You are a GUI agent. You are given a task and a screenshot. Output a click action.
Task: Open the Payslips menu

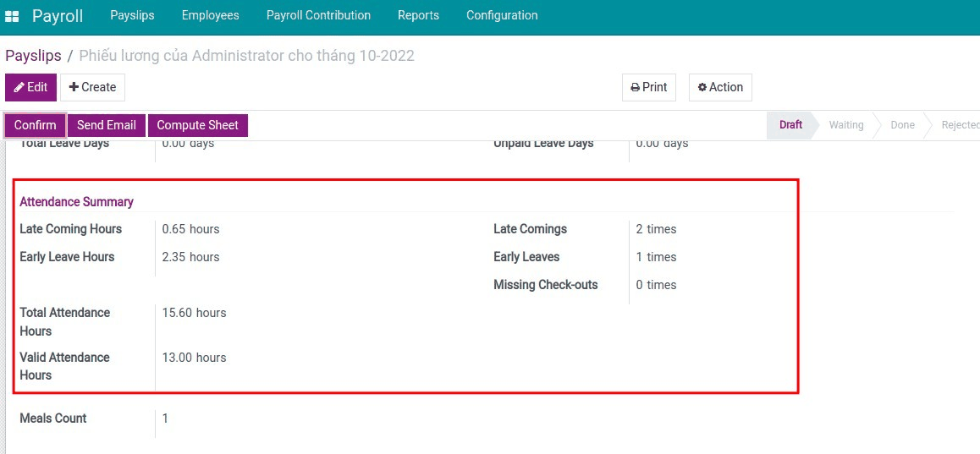(133, 15)
